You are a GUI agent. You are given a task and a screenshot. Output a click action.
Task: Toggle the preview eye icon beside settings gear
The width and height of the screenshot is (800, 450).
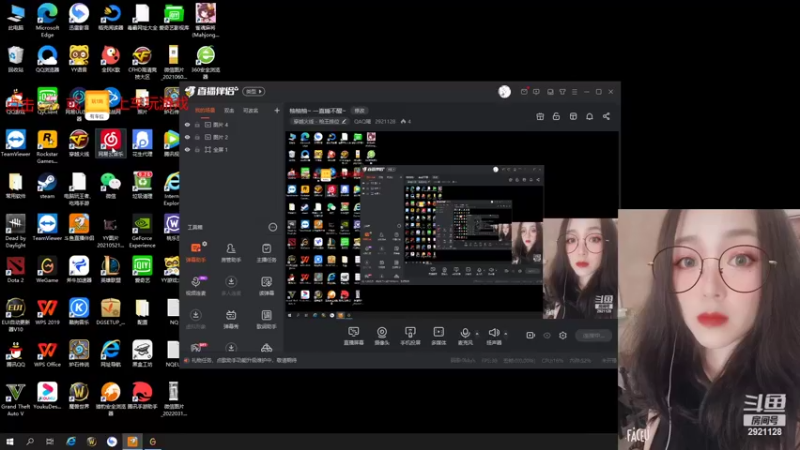547,335
